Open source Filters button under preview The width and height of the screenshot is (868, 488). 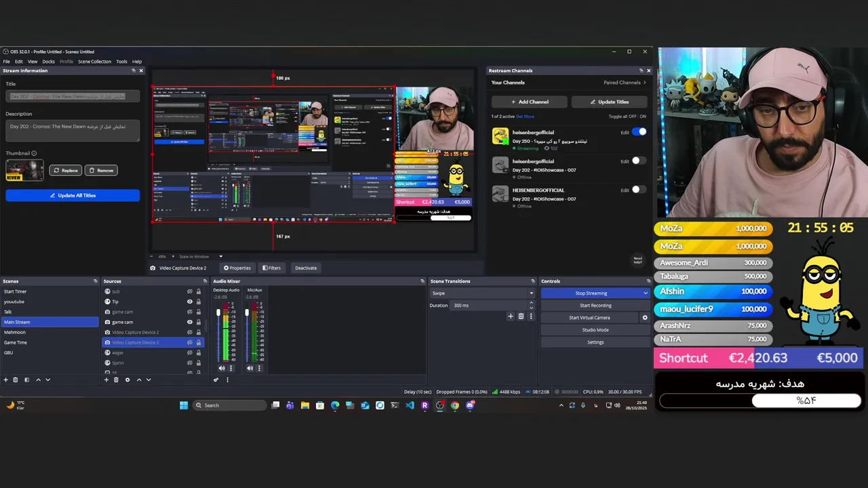tap(271, 268)
